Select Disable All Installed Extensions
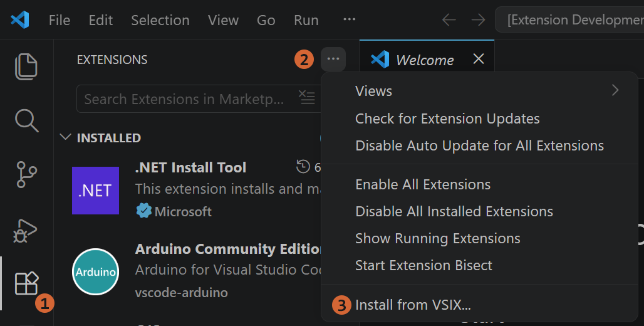The width and height of the screenshot is (644, 326). coord(479,211)
